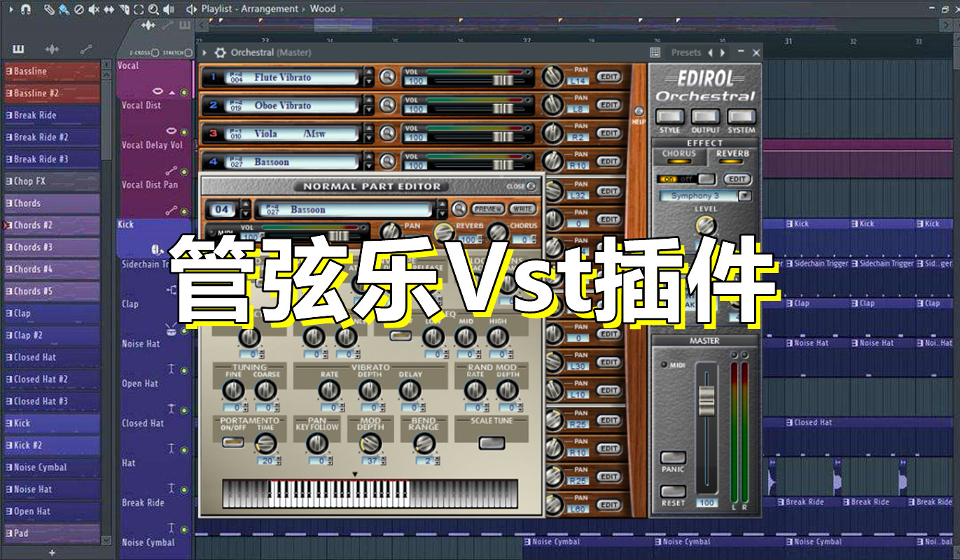Toggle Portamento On/Off switch
The height and width of the screenshot is (560, 960).
(233, 442)
